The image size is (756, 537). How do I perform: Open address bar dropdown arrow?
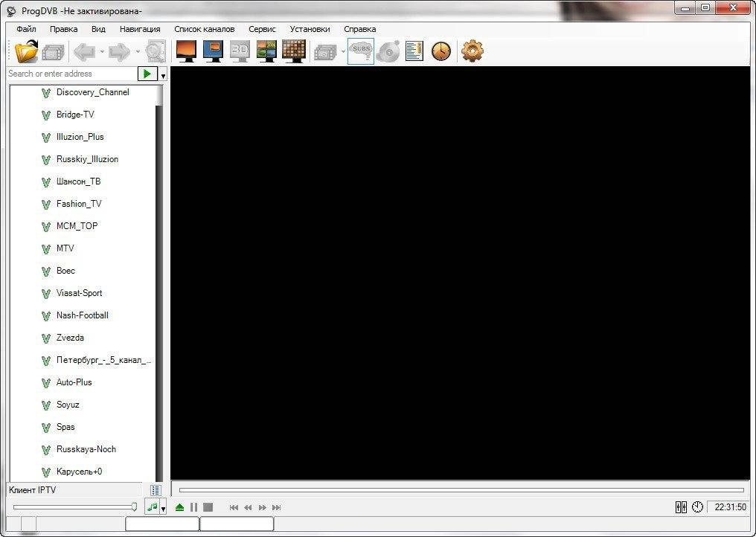(x=164, y=75)
